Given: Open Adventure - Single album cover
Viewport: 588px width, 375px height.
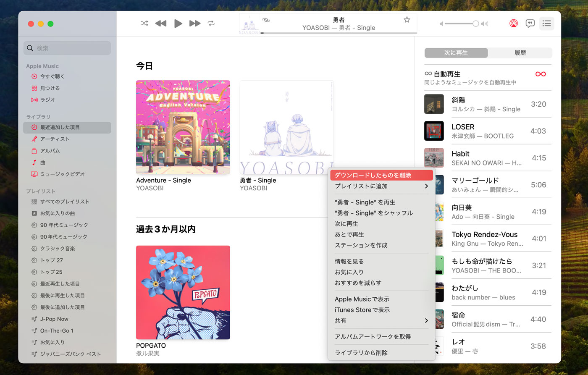Looking at the screenshot, I should pos(183,127).
